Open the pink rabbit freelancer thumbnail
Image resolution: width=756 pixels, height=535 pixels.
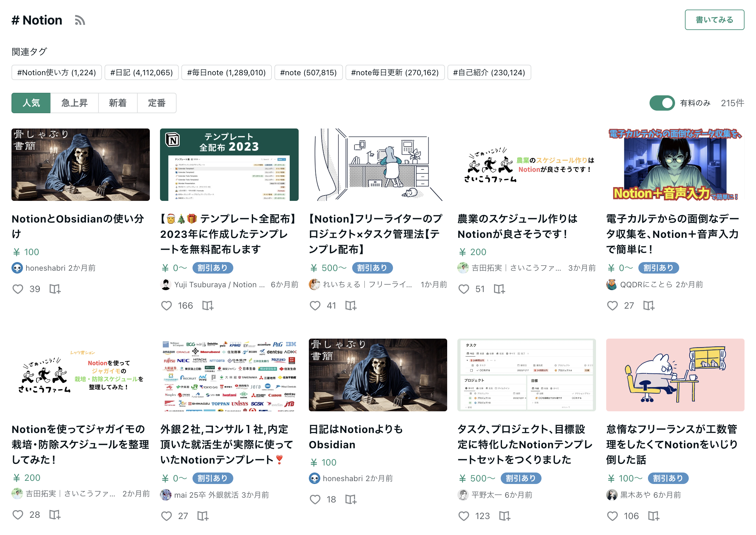tap(675, 375)
